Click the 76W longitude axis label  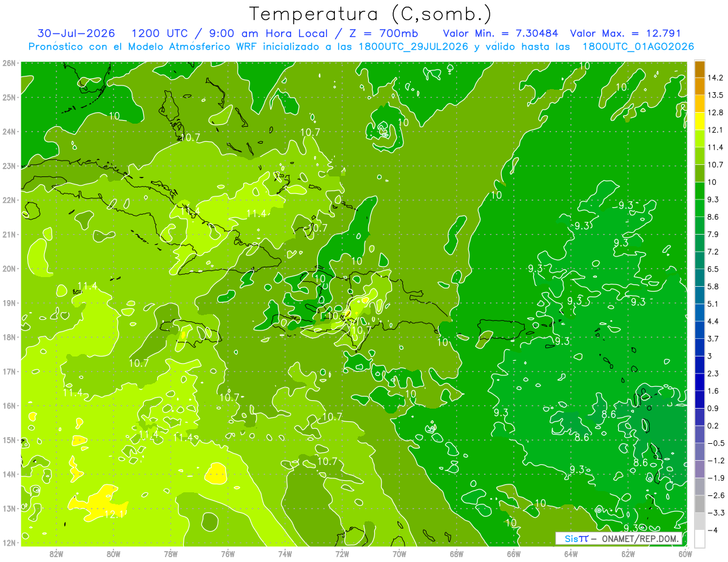(227, 554)
